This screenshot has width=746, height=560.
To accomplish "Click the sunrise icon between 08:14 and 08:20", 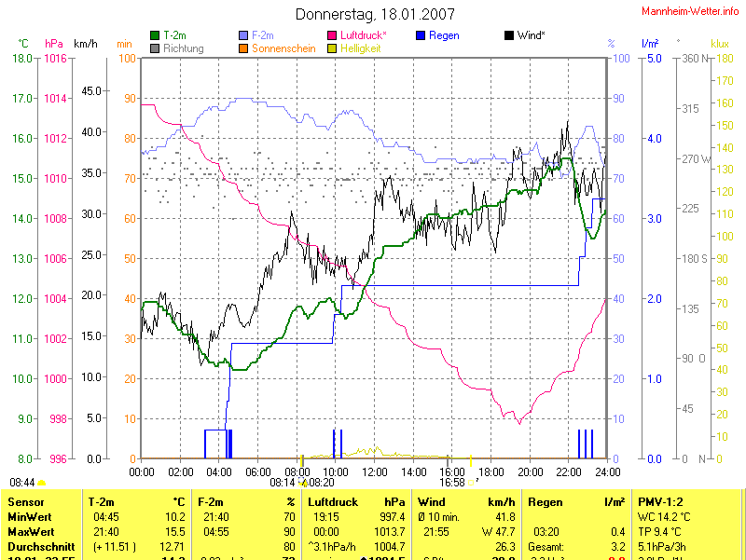I will coord(302,483).
